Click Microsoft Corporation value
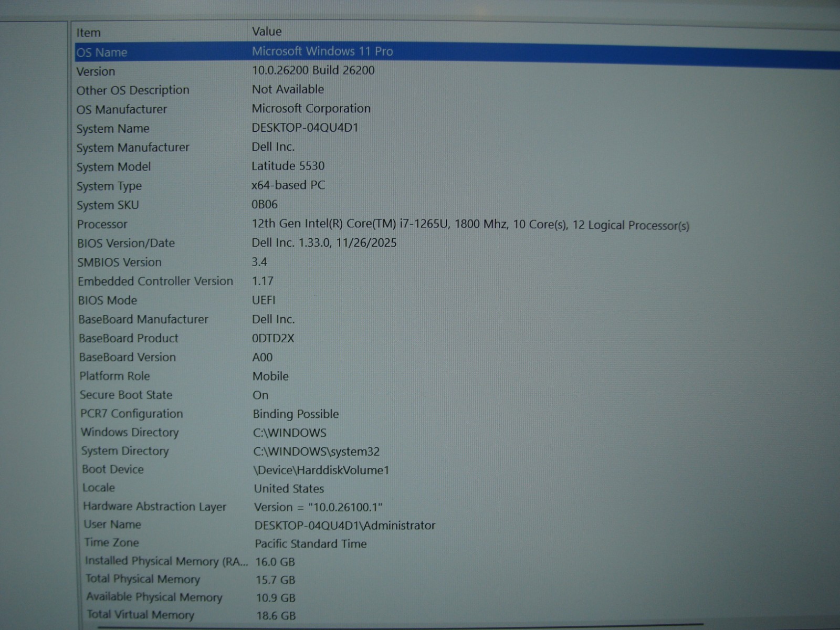The height and width of the screenshot is (630, 840). [311, 109]
